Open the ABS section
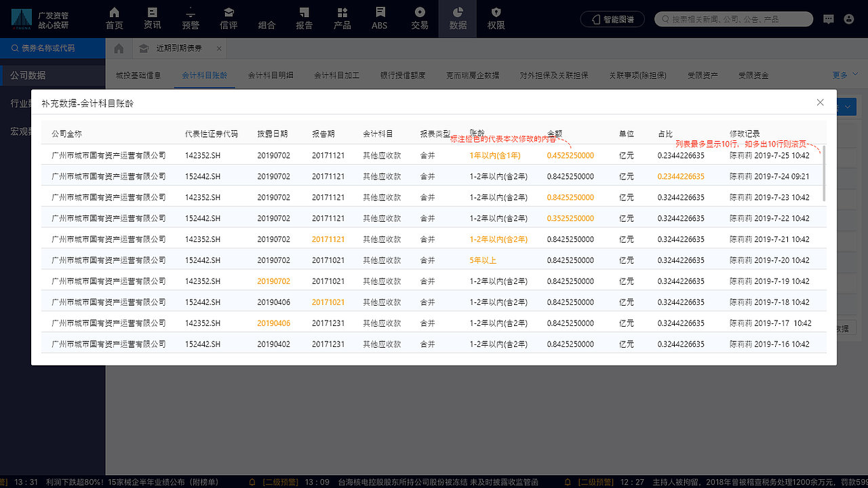The image size is (868, 488). pos(380,18)
